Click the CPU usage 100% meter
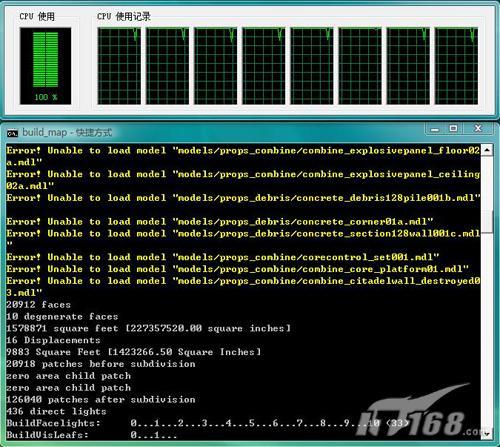Viewport: 500px width, 447px height. [x=45, y=66]
